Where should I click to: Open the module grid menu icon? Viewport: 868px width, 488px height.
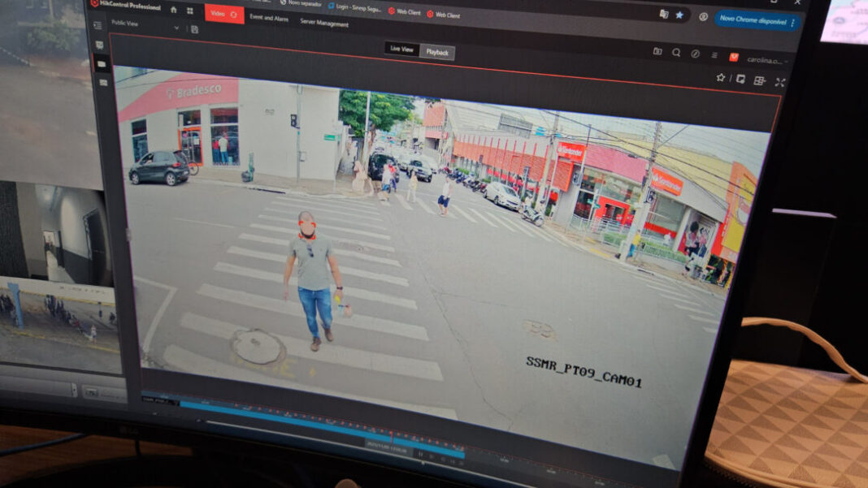pos(190,11)
